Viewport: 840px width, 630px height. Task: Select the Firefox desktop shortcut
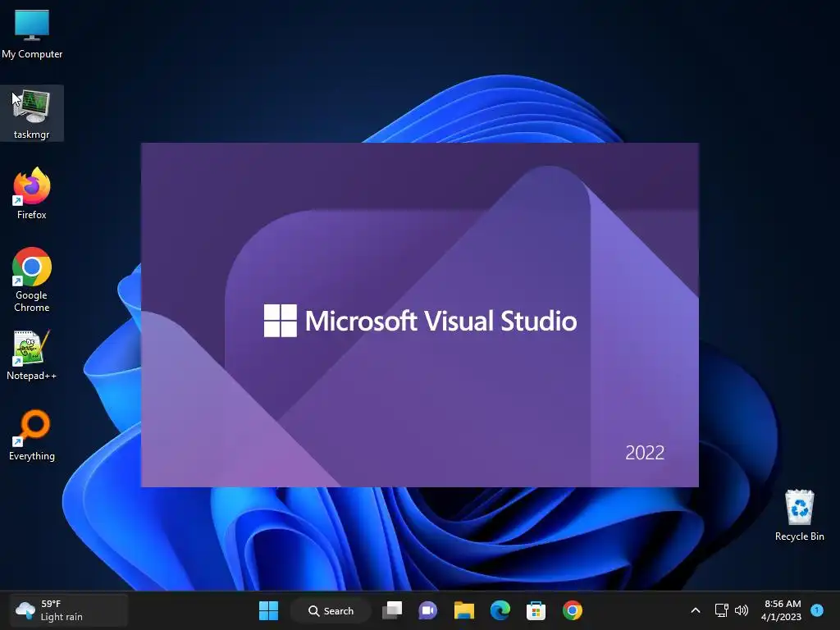click(32, 194)
